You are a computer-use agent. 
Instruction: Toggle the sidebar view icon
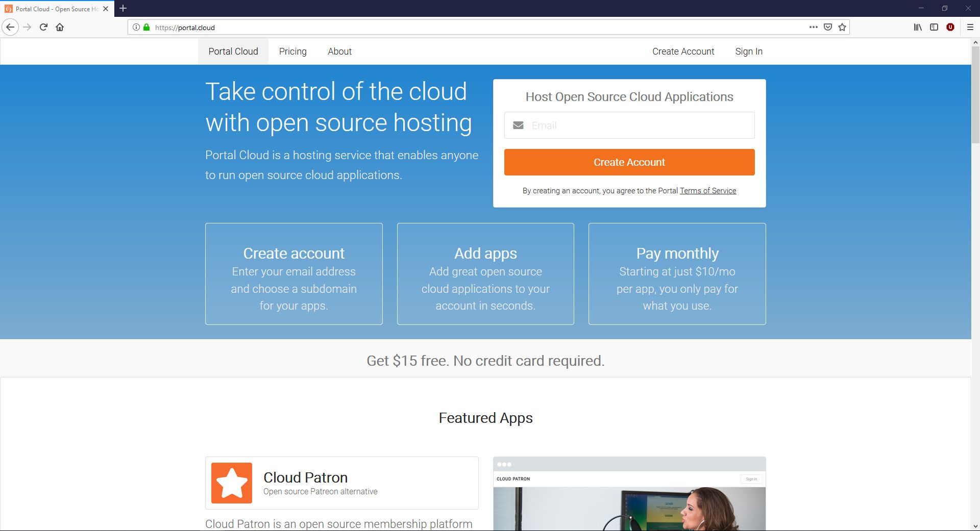pos(934,27)
